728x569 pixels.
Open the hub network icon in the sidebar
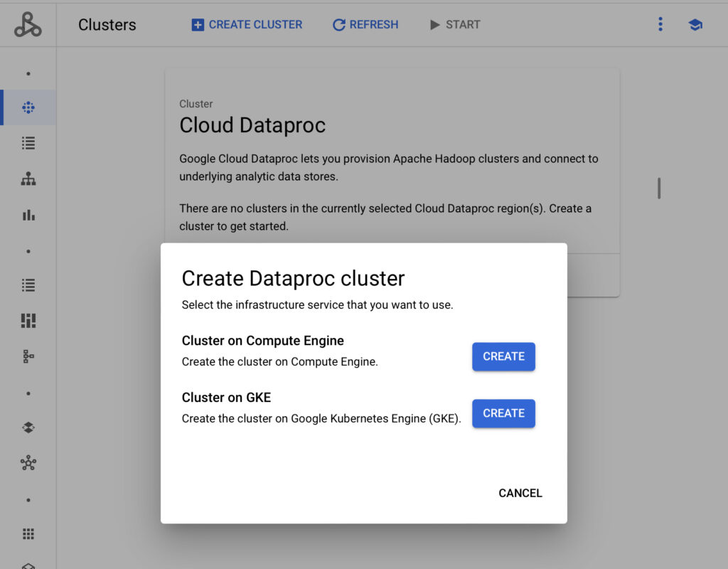click(x=28, y=463)
